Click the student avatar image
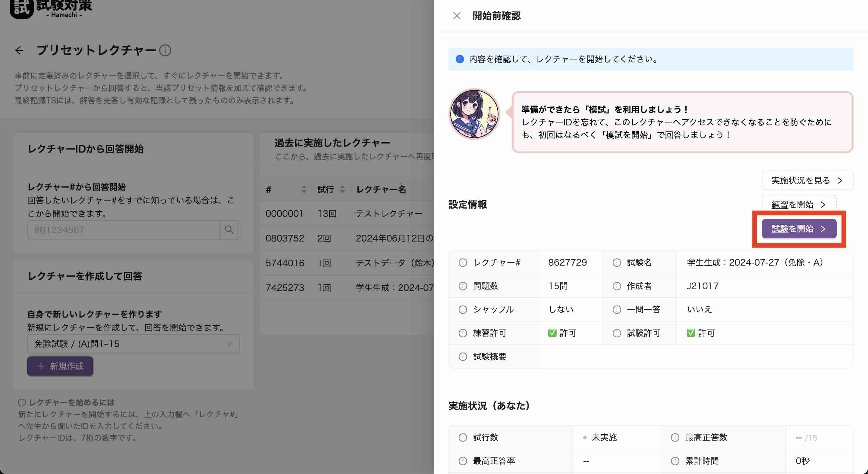 pyautogui.click(x=474, y=114)
